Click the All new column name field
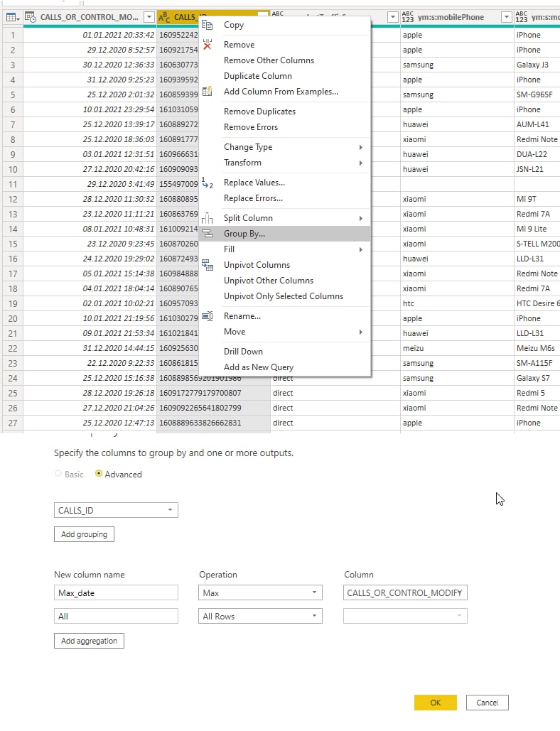 [116, 616]
